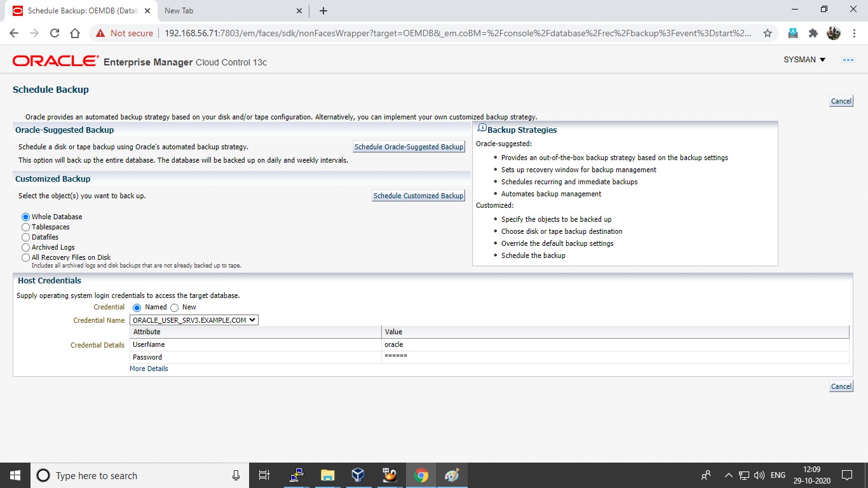Select the Tablespaces radio button
Screen dimensions: 868x488
click(x=25, y=227)
